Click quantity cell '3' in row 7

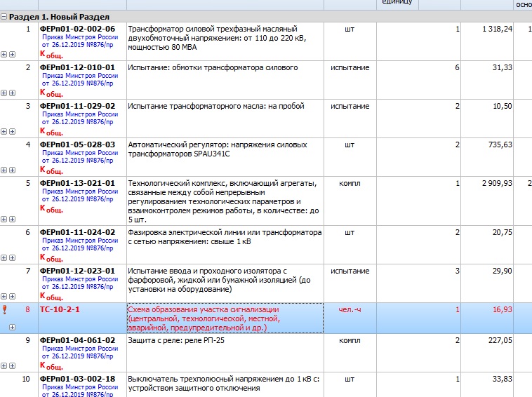457,271
